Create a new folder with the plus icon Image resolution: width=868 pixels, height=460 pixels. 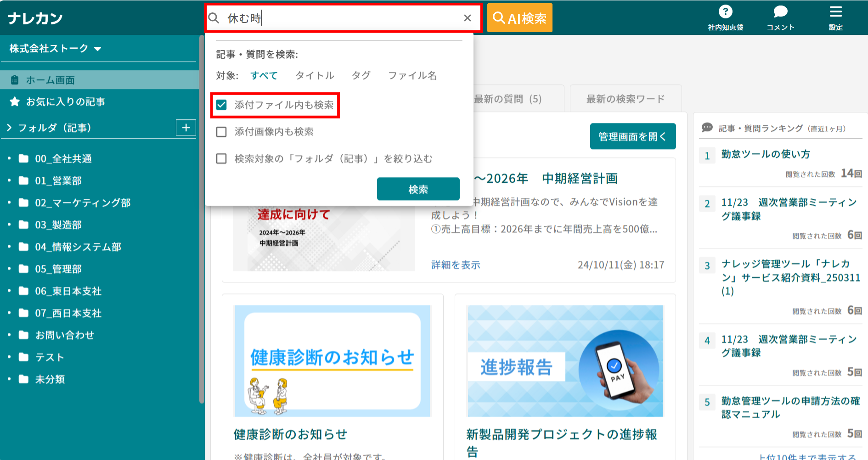(x=186, y=127)
